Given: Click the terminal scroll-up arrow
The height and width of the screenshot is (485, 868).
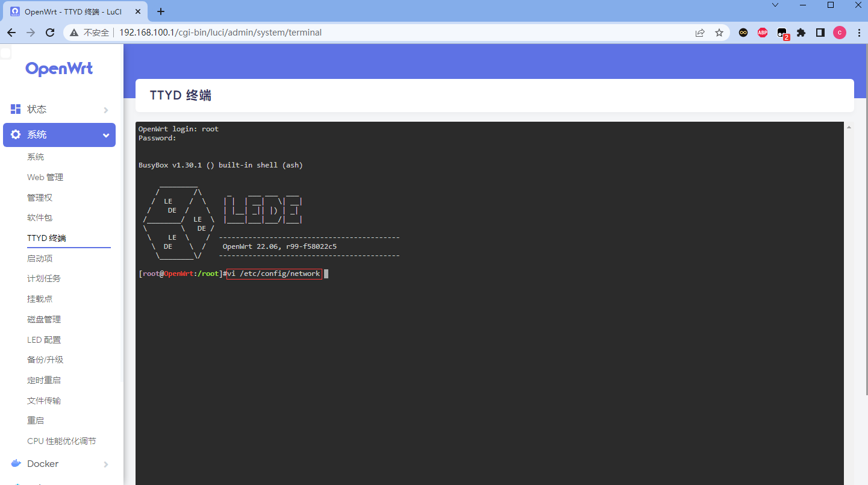Looking at the screenshot, I should click(x=849, y=127).
